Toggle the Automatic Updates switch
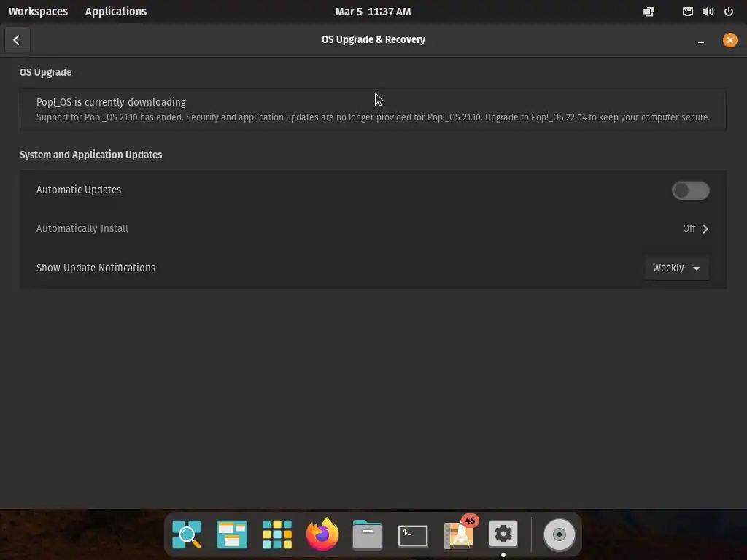747x560 pixels. coord(690,190)
